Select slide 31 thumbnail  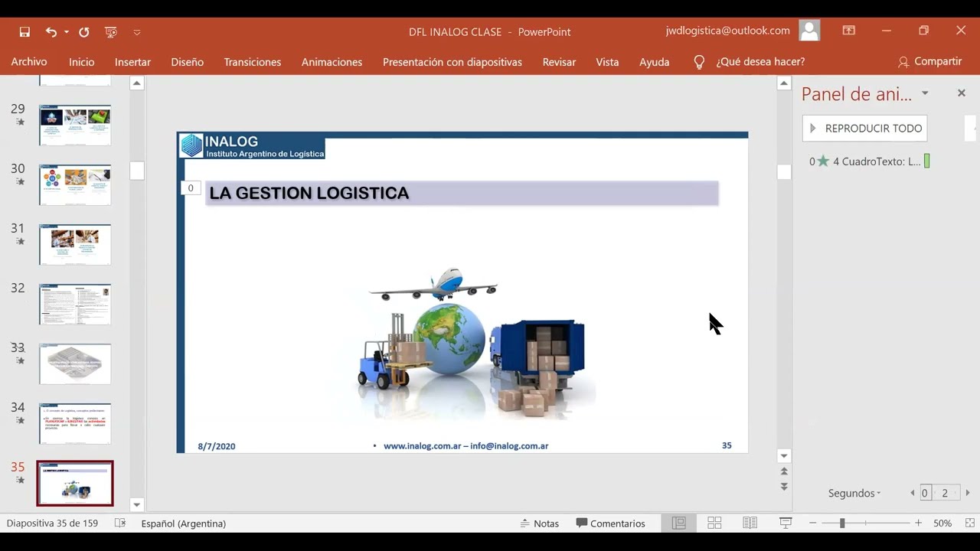[x=75, y=244]
